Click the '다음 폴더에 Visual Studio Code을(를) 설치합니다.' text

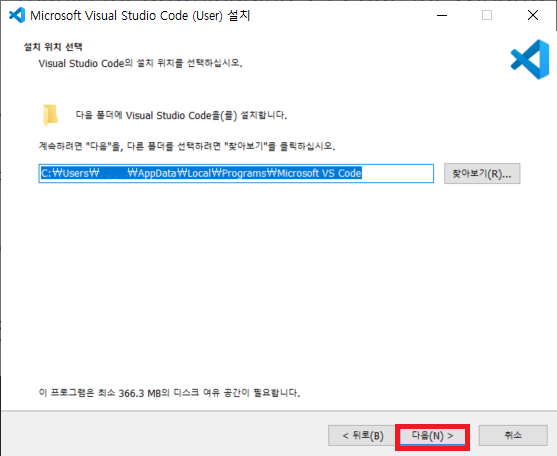point(181,115)
